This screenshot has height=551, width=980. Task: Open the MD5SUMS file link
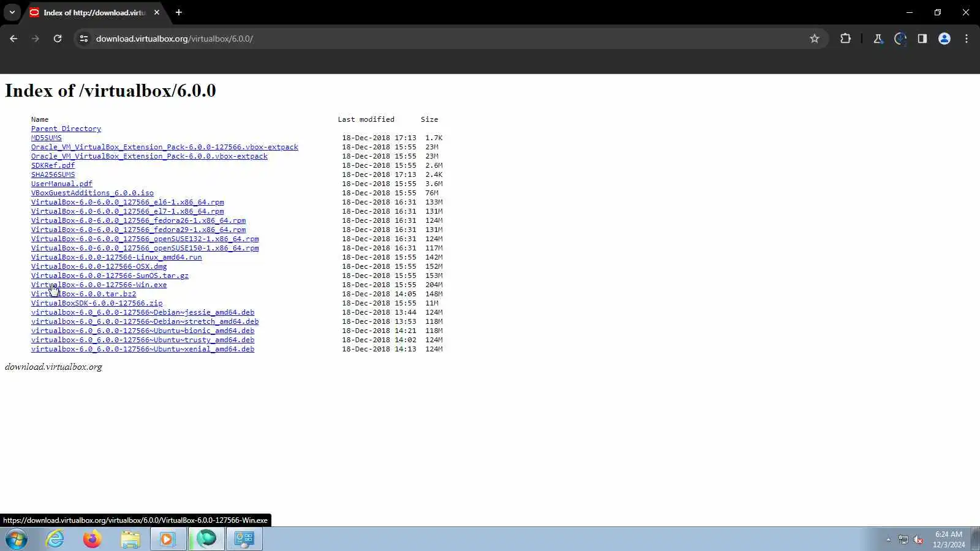47,138
